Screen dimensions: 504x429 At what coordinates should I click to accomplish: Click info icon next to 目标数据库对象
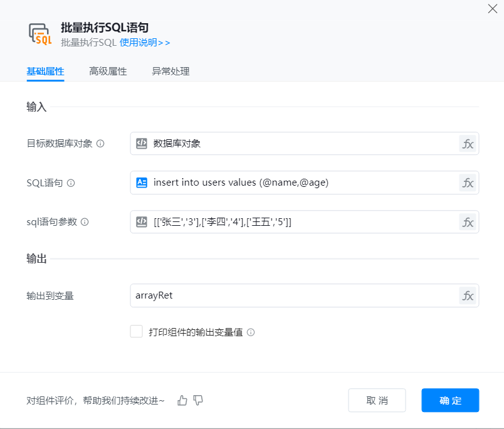coord(100,144)
